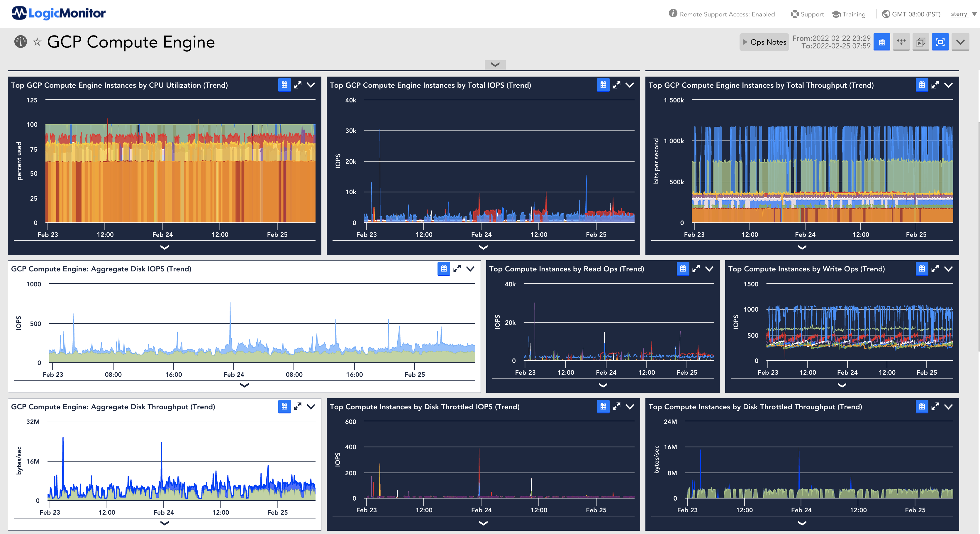Show legend under Disk Throttled IOPS chart
Screen dimensions: 980x534
pyautogui.click(x=483, y=523)
